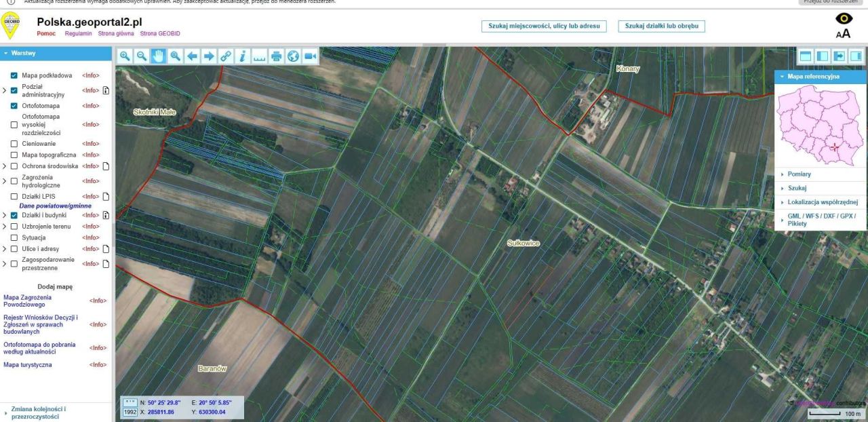This screenshot has width=868, height=422.
Task: Click the chain link share icon
Action: click(225, 56)
